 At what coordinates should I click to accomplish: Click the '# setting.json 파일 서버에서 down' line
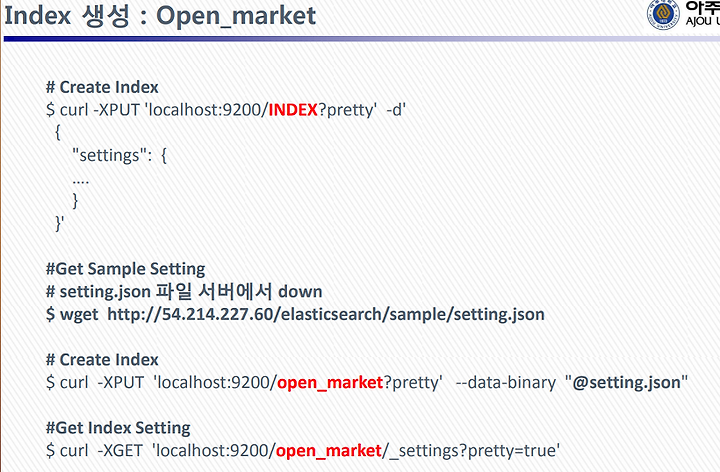pos(184,292)
